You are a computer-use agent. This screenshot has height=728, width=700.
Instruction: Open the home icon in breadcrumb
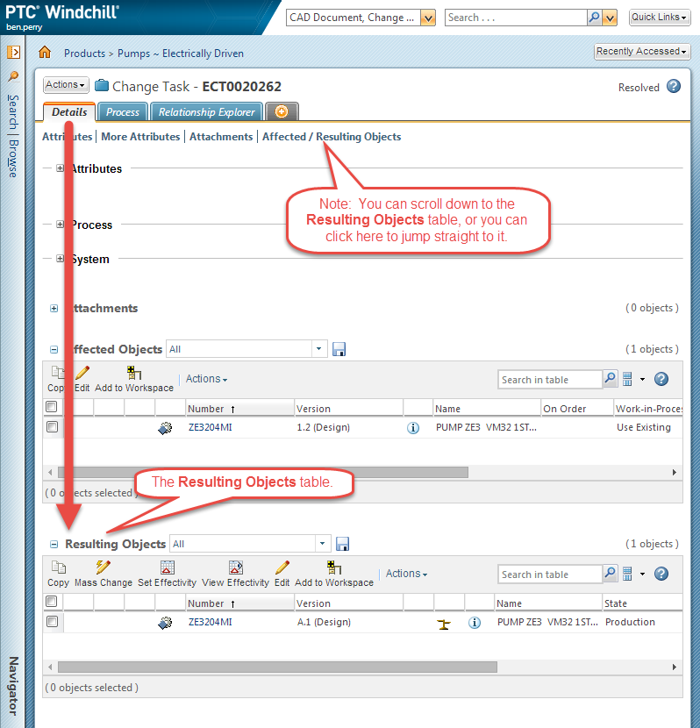[x=45, y=52]
